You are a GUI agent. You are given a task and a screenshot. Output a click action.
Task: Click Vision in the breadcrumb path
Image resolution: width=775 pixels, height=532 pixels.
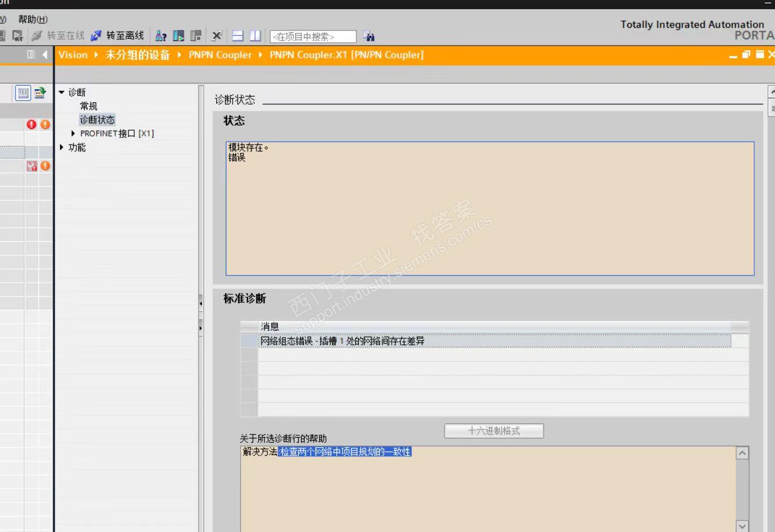pos(73,55)
